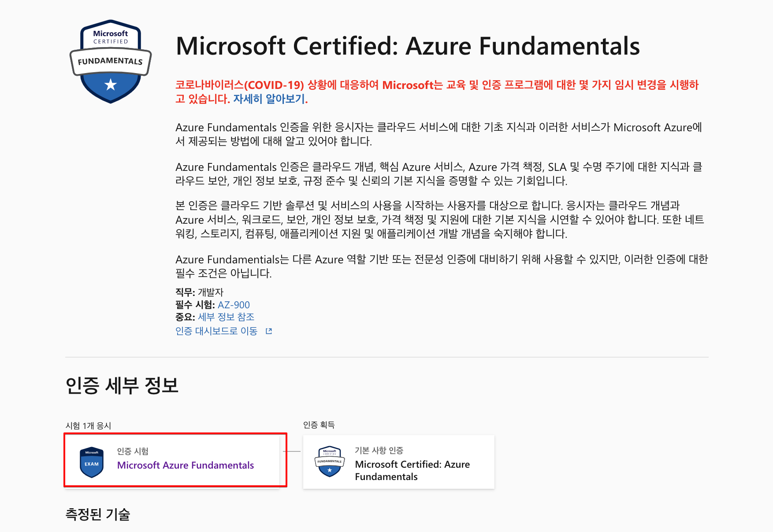The height and width of the screenshot is (532, 773).
Task: Open the Microsoft Azure Fundamentals exam link
Action: (186, 465)
